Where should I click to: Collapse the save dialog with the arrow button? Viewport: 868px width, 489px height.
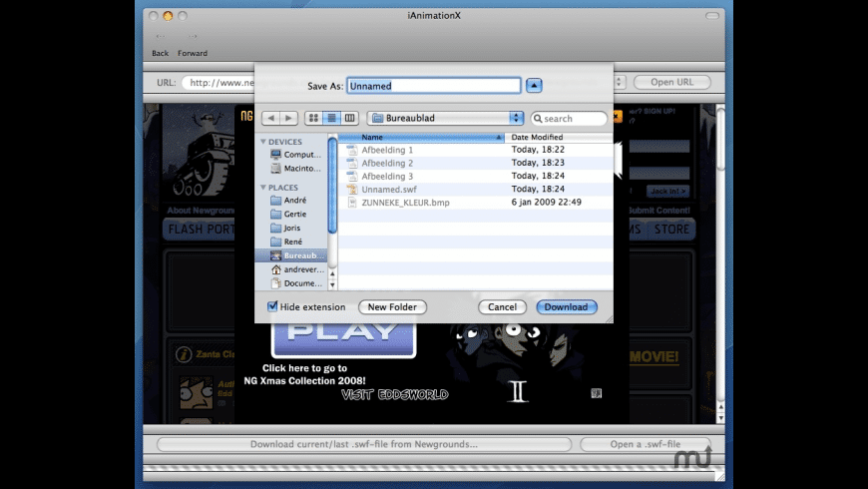(534, 86)
